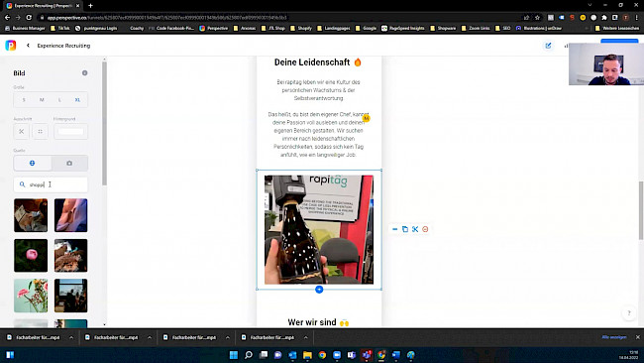Pick the pink flowers bouquet thumbnail

[31, 296]
